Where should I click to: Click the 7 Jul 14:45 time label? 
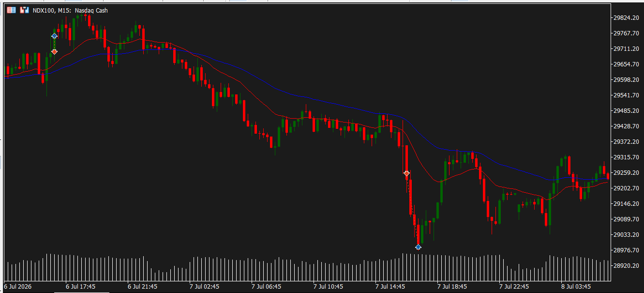coord(390,287)
